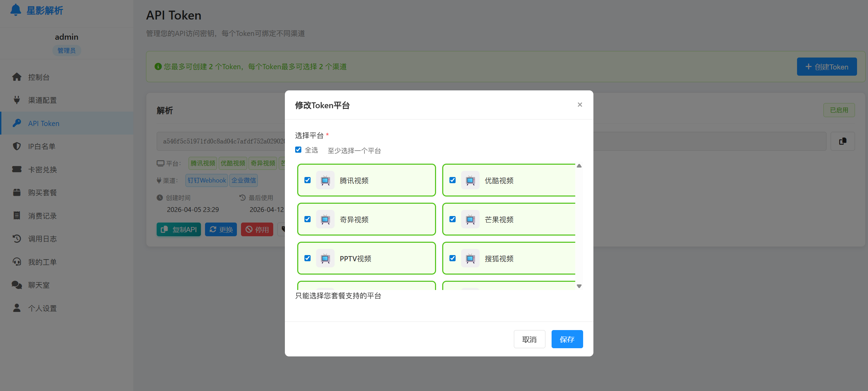Click the 2026-04-05 23:29 creation time
Image resolution: width=868 pixels, height=391 pixels.
tap(193, 210)
